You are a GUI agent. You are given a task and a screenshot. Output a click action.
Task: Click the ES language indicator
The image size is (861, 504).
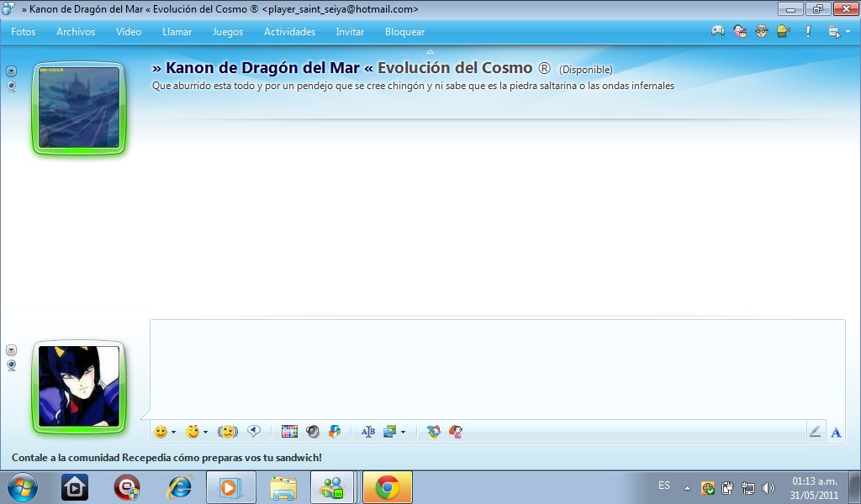[664, 486]
